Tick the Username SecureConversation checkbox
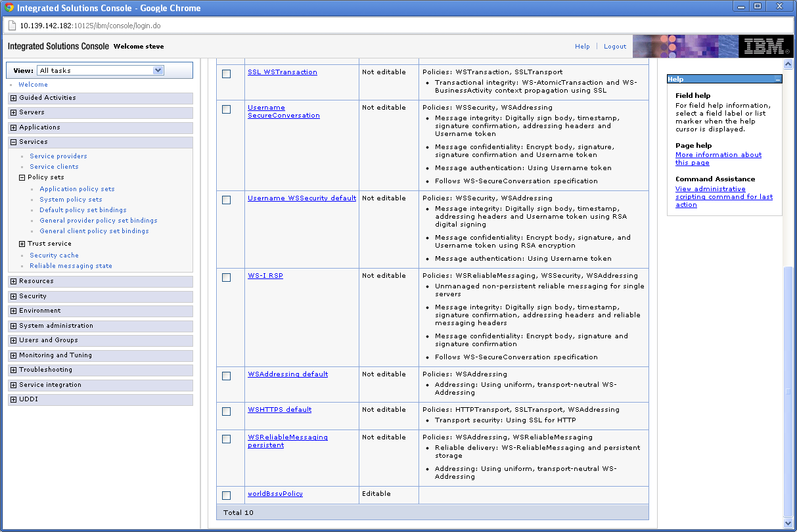797x532 pixels. click(226, 109)
